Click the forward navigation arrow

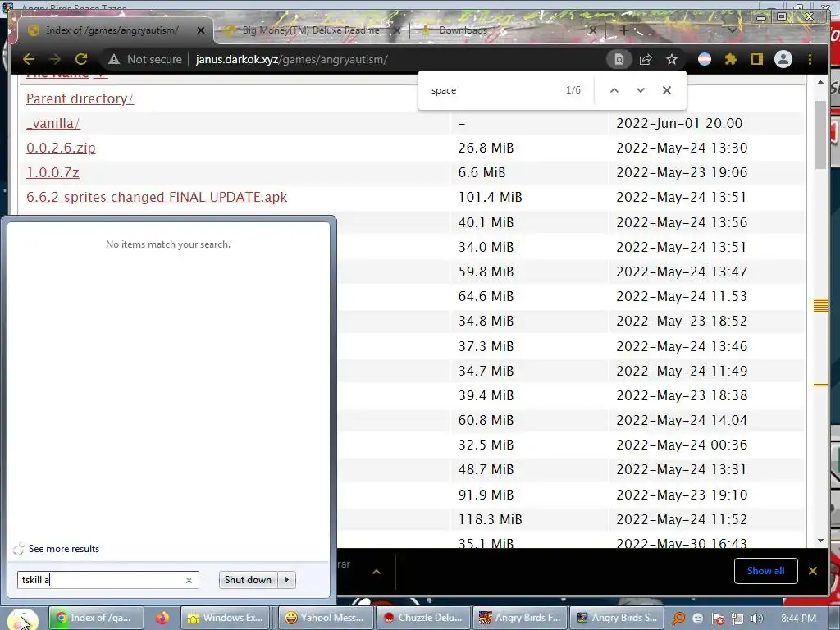(x=55, y=59)
